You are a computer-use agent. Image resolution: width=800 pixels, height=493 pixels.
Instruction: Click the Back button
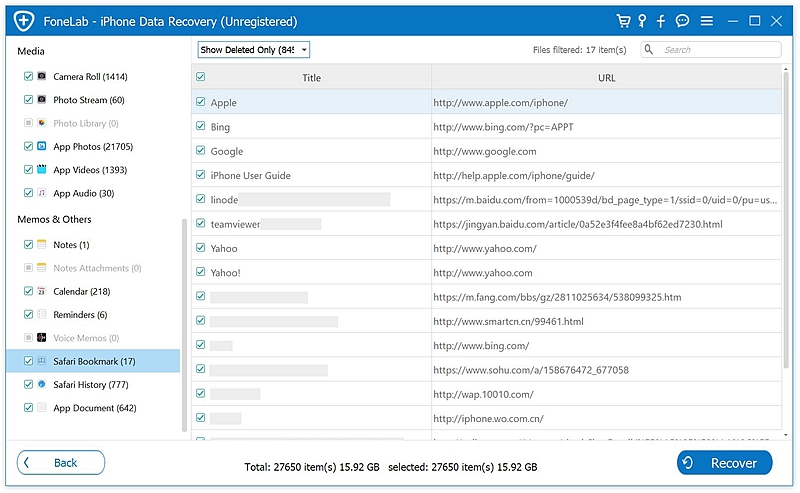61,462
